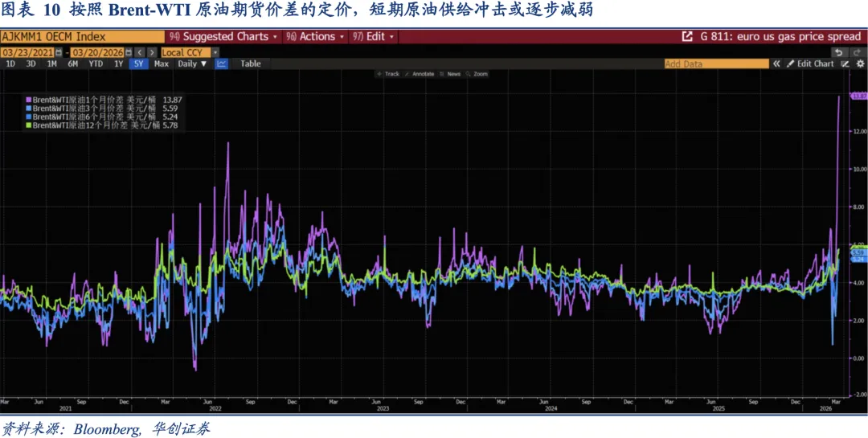Click the 5.59 axis value label
The image size is (868, 438).
click(x=858, y=253)
